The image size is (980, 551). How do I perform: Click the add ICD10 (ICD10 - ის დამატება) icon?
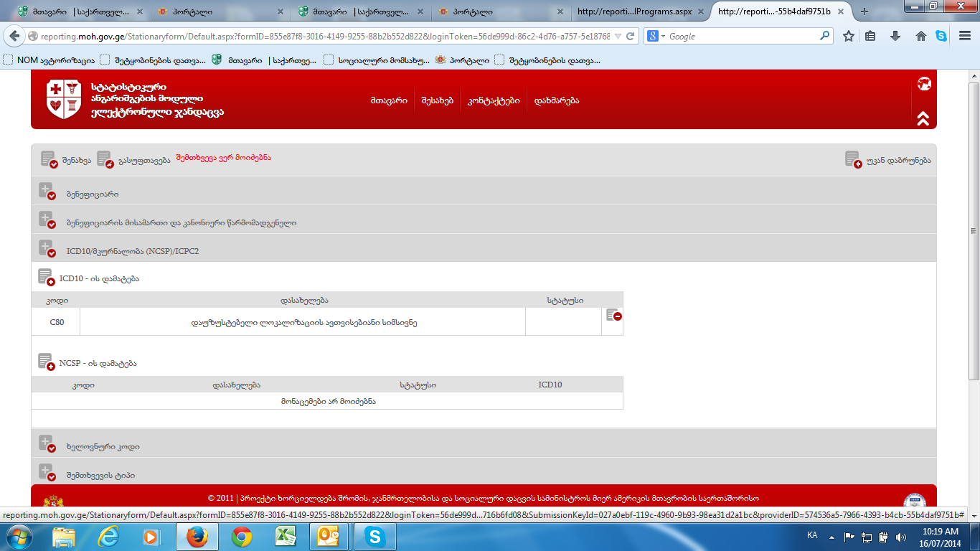coord(46,278)
